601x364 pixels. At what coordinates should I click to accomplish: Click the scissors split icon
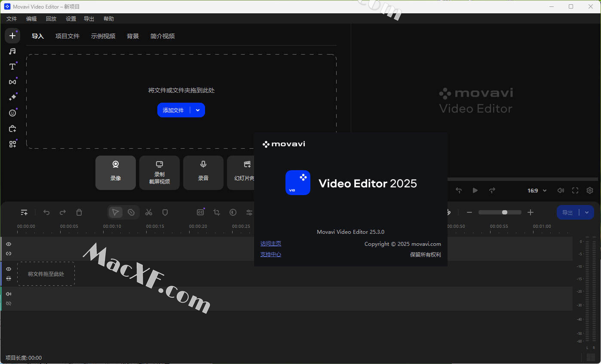click(149, 212)
